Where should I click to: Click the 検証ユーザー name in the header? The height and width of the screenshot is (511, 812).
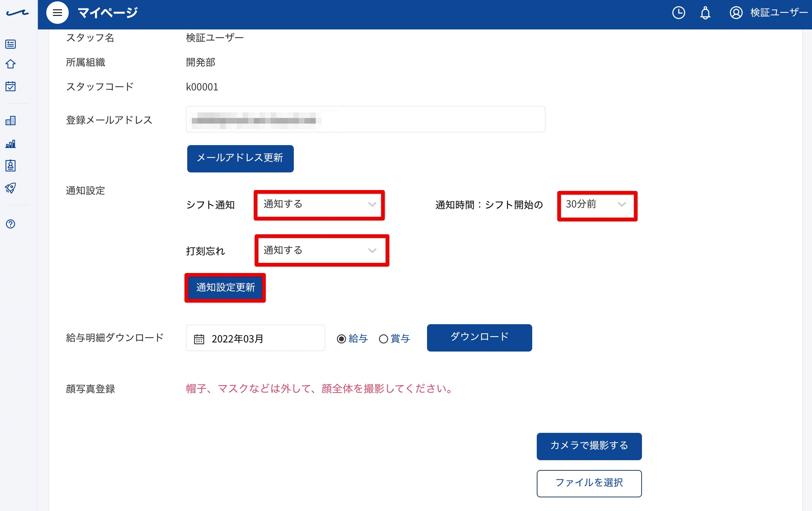[x=779, y=13]
